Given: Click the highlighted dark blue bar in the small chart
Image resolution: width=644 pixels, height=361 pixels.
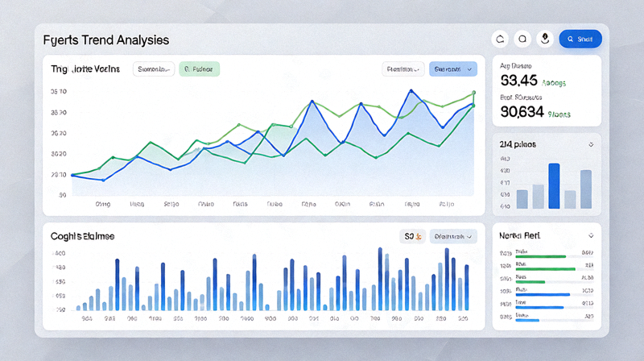Looking at the screenshot, I should pyautogui.click(x=554, y=186).
